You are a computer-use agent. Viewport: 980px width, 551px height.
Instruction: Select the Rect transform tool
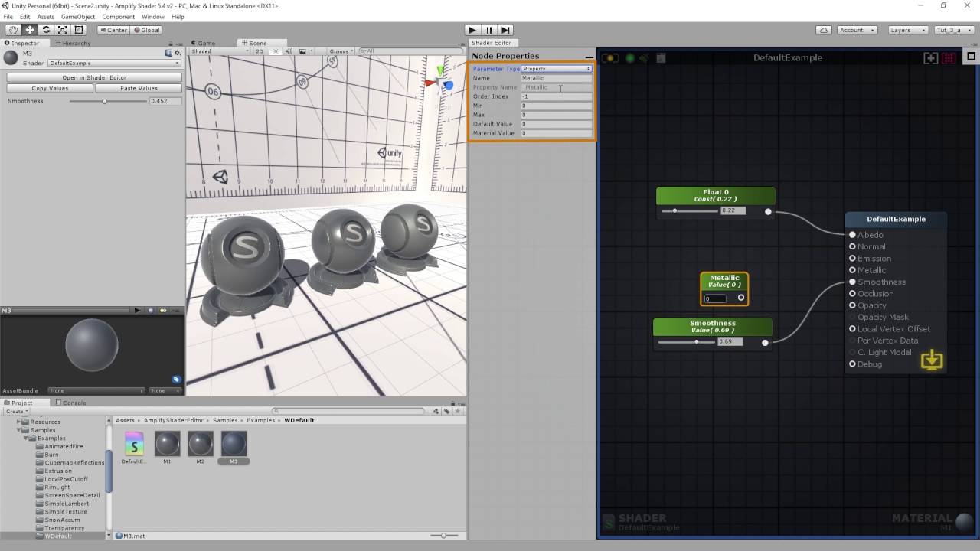pyautogui.click(x=78, y=30)
